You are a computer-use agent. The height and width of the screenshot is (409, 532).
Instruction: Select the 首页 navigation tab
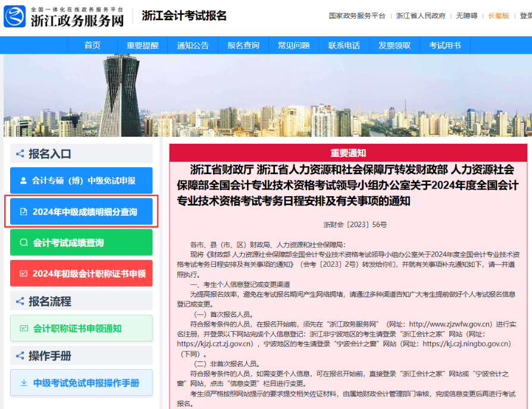92,45
